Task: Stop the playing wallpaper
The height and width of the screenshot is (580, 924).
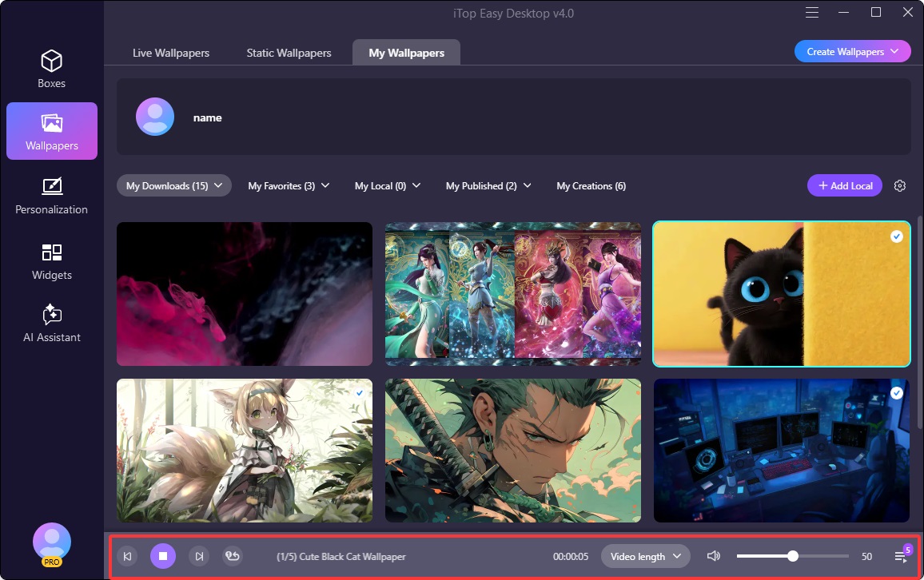Action: tap(163, 556)
